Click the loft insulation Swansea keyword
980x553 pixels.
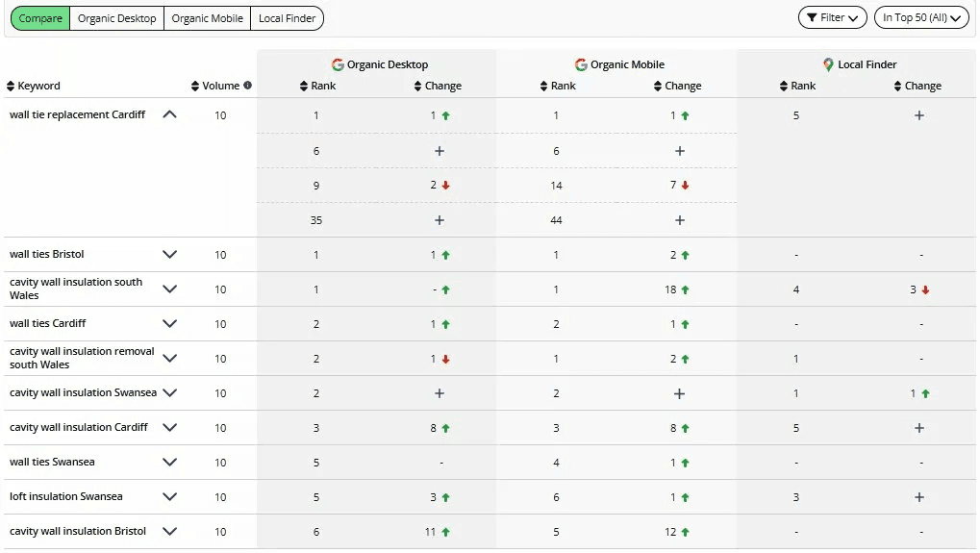[x=66, y=496]
